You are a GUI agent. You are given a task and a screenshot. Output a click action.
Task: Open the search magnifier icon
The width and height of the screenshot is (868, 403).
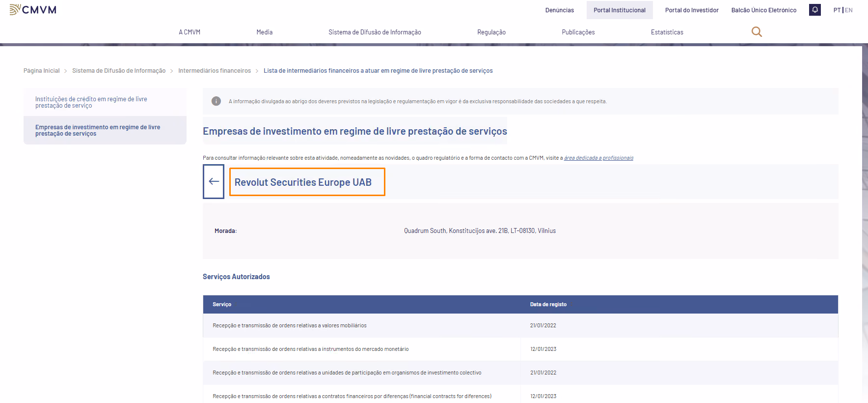point(757,32)
